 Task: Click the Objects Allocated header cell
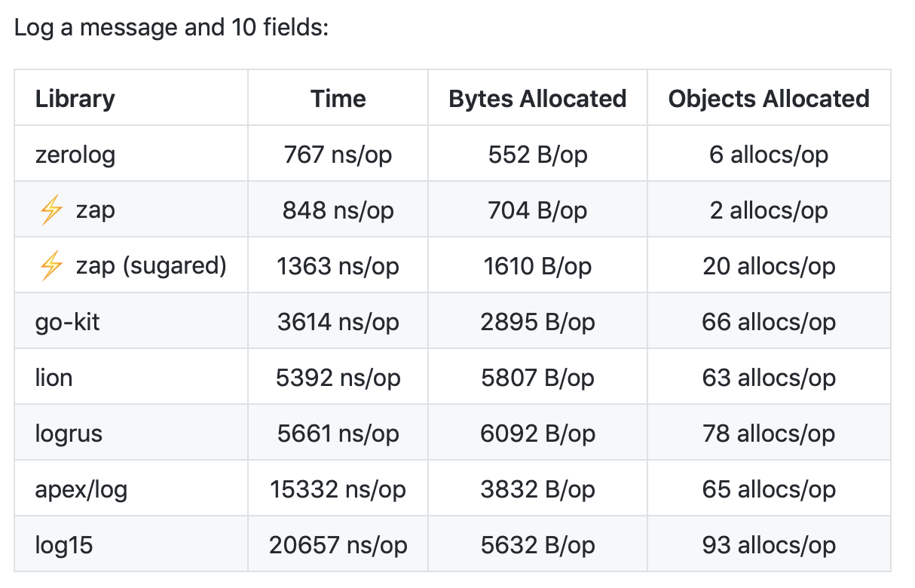[769, 99]
